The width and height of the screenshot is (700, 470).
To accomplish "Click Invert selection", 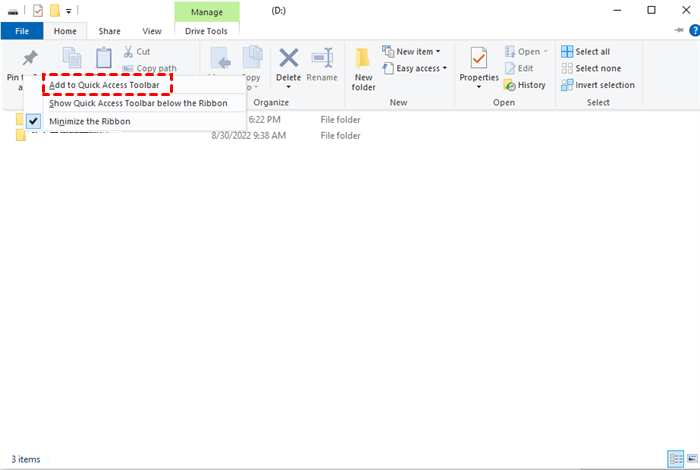I will click(598, 85).
